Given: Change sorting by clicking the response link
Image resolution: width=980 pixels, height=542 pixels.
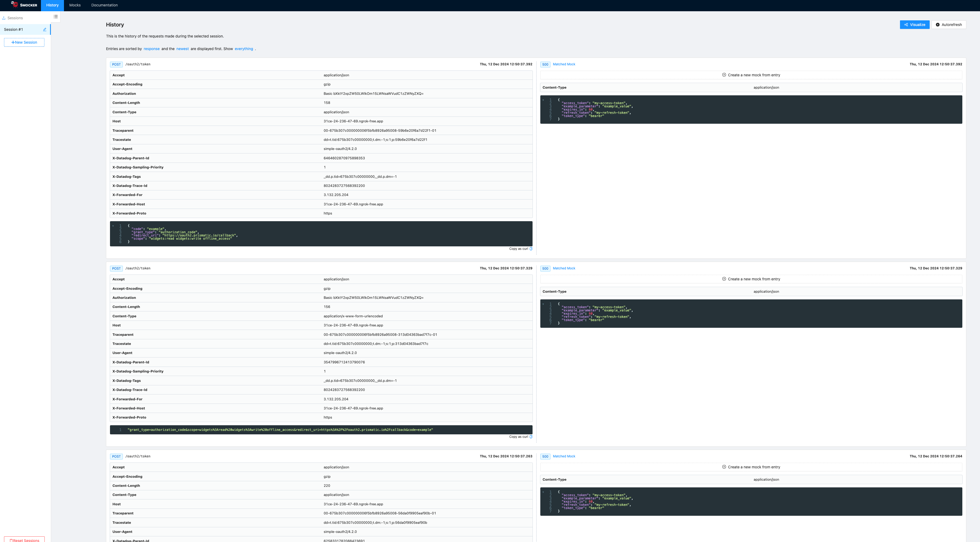Looking at the screenshot, I should click(x=151, y=49).
